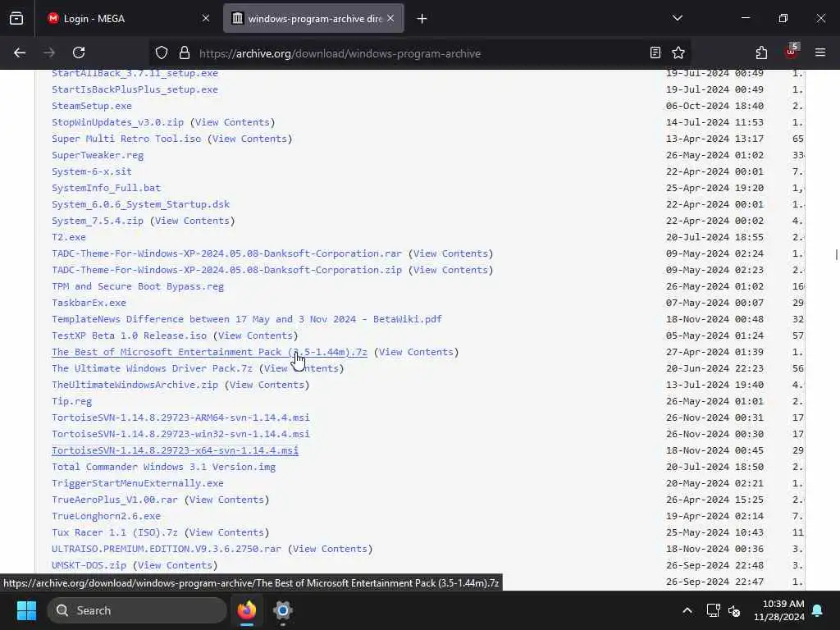Switch to the Login - MEGA tab
The width and height of the screenshot is (840, 630).
coord(129,18)
